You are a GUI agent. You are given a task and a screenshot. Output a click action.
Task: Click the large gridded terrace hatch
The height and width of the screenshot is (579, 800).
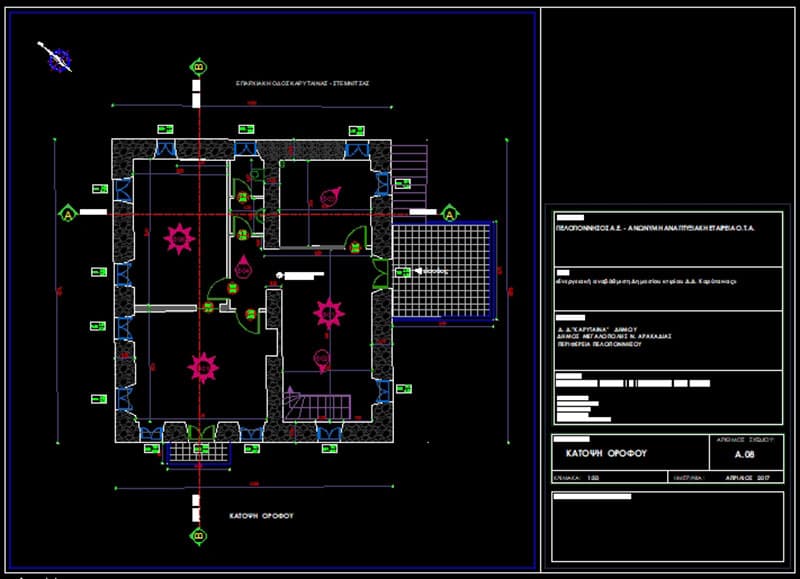pos(442,270)
